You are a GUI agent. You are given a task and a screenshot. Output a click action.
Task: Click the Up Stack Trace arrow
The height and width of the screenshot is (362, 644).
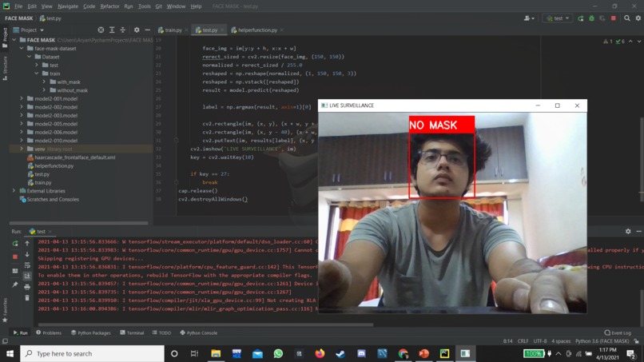(27, 244)
